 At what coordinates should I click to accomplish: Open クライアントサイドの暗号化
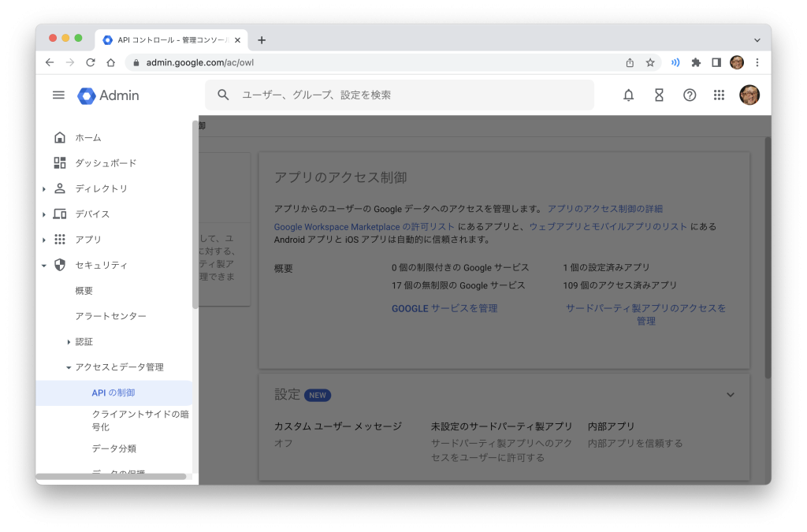[140, 420]
